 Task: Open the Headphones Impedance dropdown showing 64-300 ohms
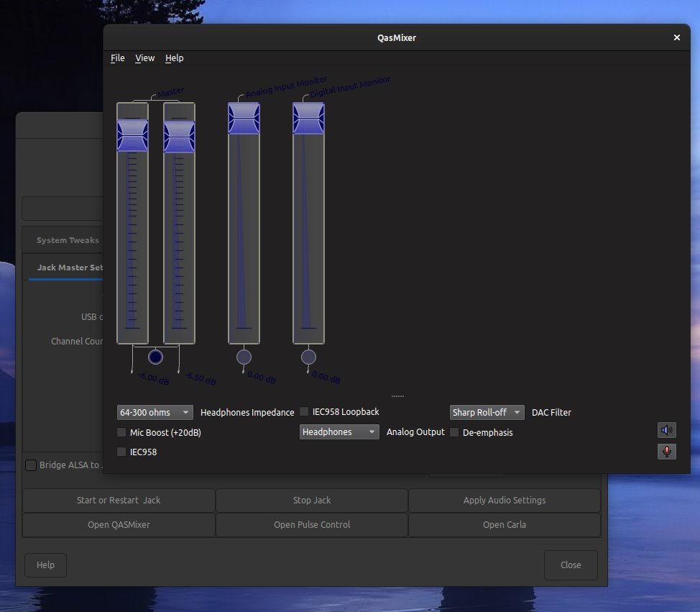[x=155, y=412]
